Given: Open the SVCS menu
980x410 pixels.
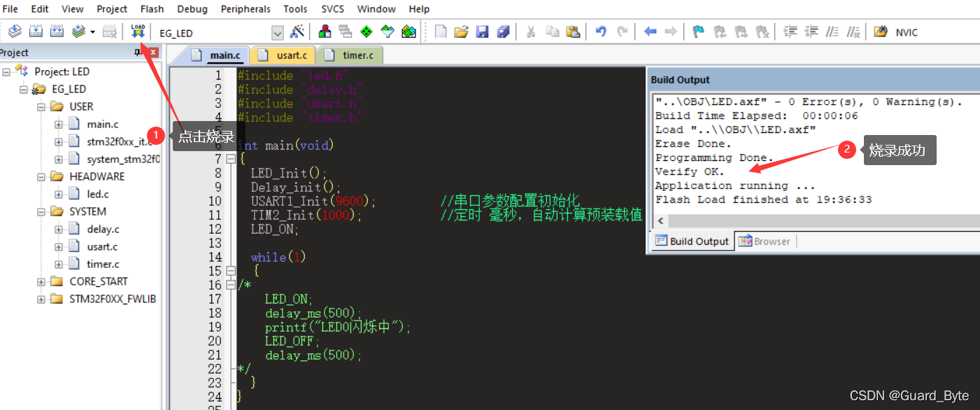Looking at the screenshot, I should (332, 9).
